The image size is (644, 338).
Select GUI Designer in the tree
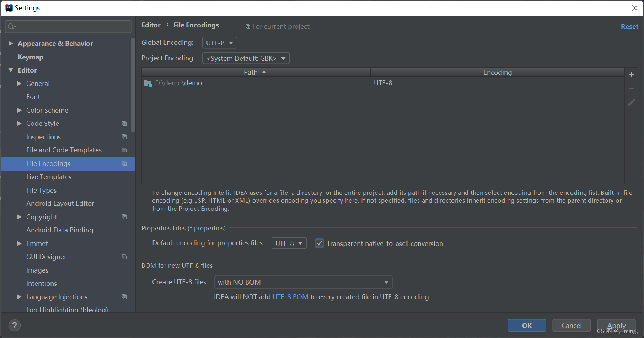(x=46, y=257)
